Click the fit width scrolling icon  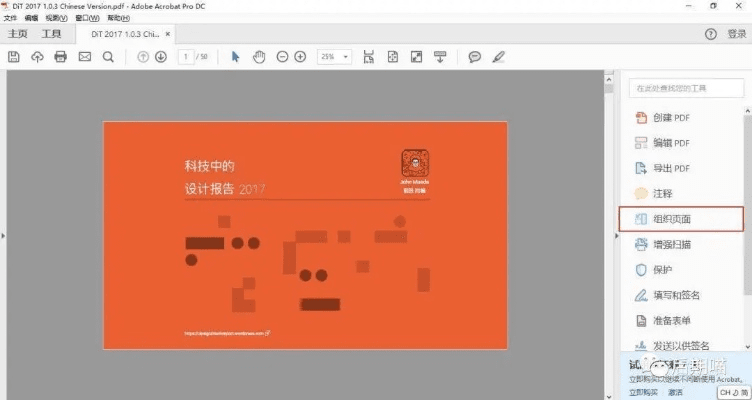tap(368, 57)
